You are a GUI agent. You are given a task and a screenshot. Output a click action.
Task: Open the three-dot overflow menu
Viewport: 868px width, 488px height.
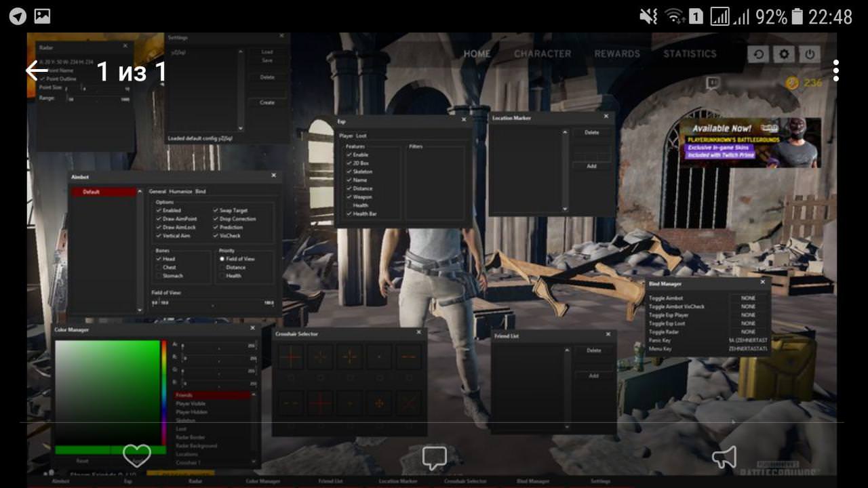point(836,70)
